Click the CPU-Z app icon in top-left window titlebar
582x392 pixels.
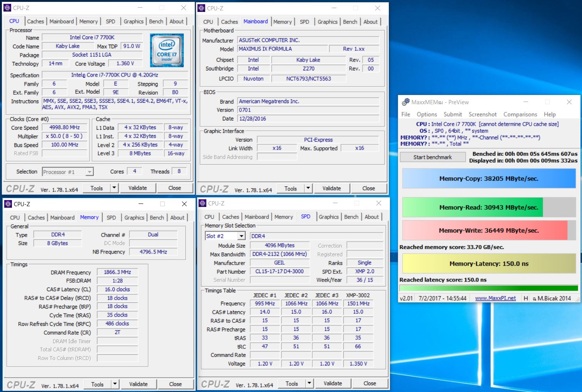pyautogui.click(x=8, y=8)
